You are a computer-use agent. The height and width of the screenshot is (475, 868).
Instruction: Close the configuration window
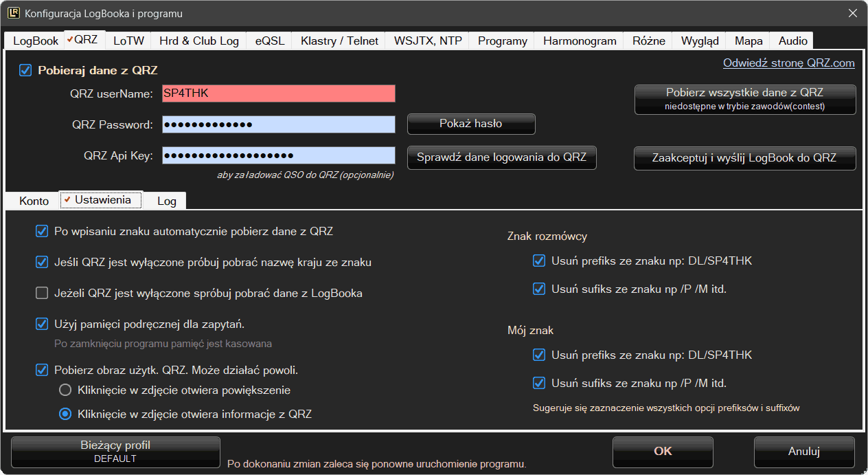pos(852,13)
